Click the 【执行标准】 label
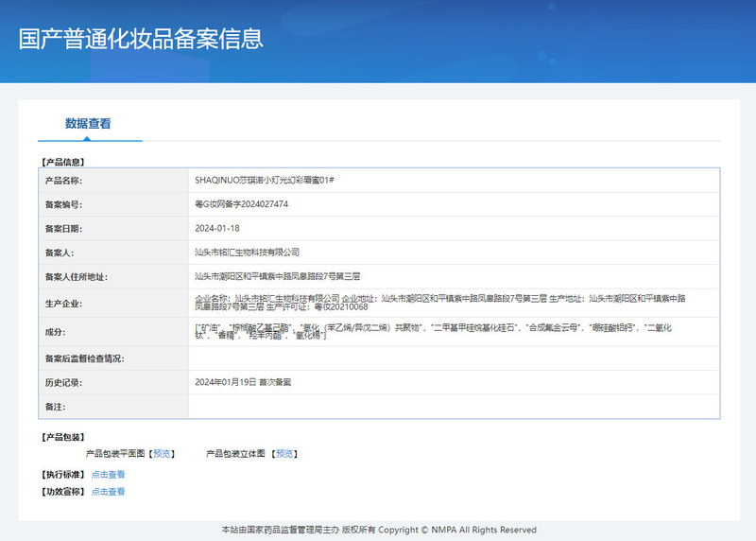The width and height of the screenshot is (756, 541). pos(62,475)
